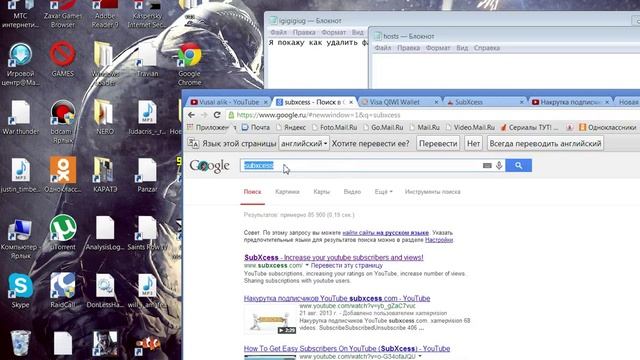Open How To Get Easy Subscribers link
The width and height of the screenshot is (640, 360).
tap(347, 349)
